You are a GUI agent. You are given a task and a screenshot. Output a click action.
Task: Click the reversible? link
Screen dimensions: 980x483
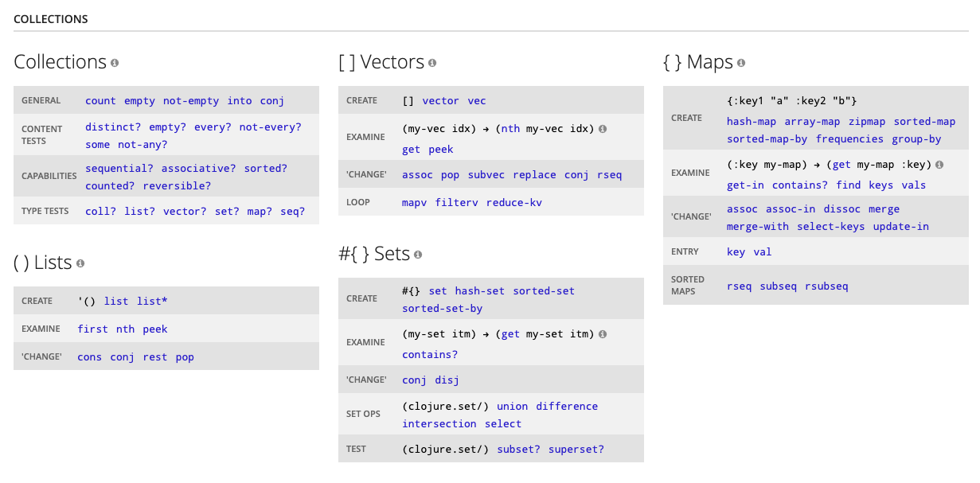click(x=178, y=186)
